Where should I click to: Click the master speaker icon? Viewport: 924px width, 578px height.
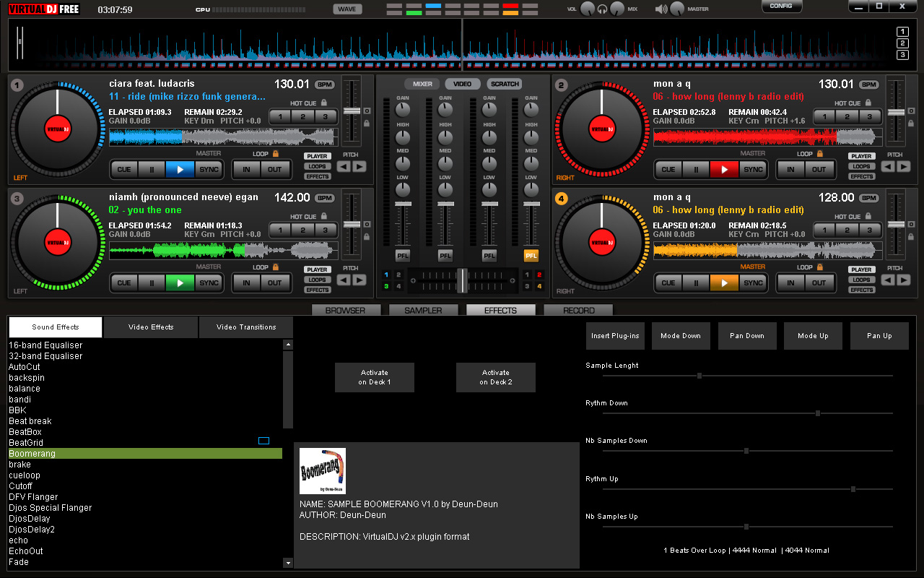(661, 9)
